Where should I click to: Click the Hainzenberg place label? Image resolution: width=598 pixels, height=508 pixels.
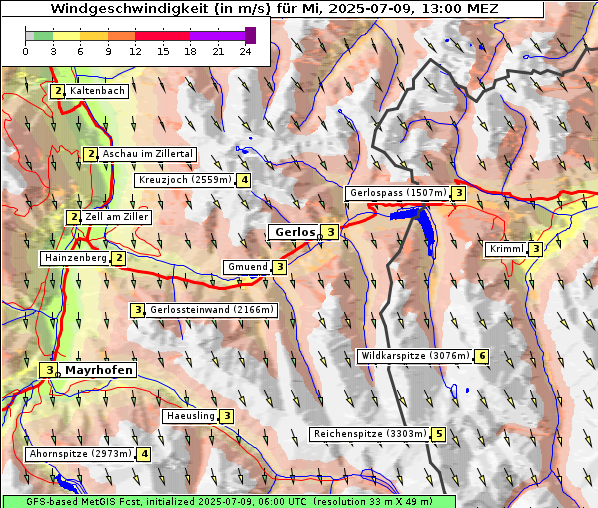click(x=75, y=258)
